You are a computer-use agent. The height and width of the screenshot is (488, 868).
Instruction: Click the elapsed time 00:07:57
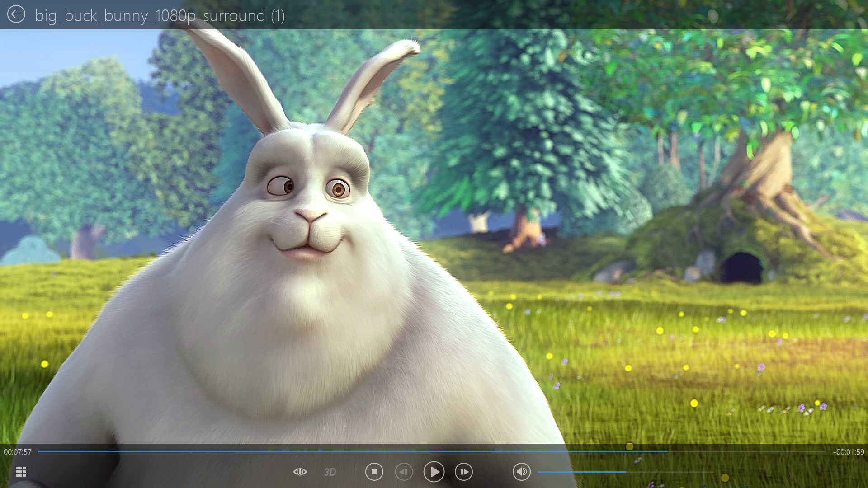coord(18,452)
